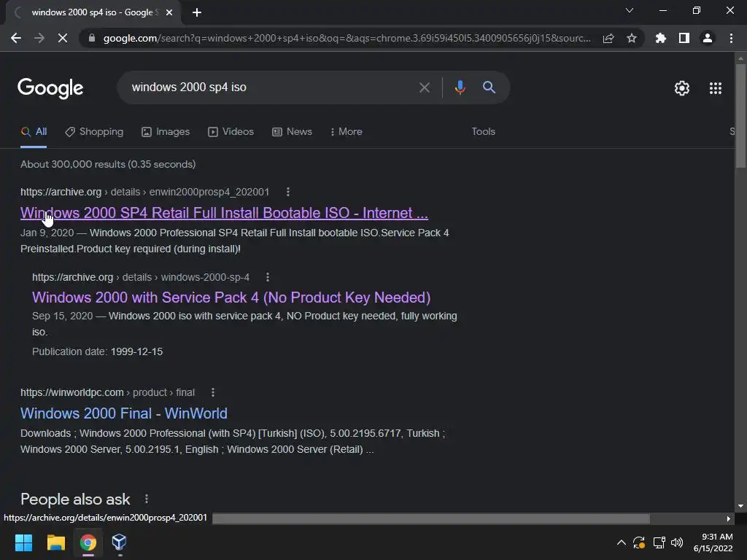Open the Windows 2000 SP4 Retail ISO result
747x560 pixels.
point(224,213)
